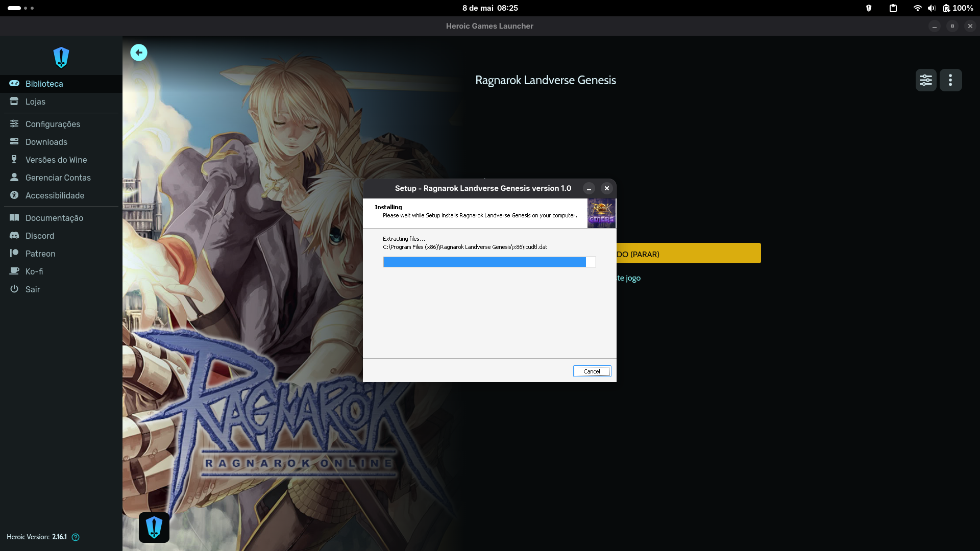Click the Sair power icon
Image resolution: width=980 pixels, height=551 pixels.
click(x=14, y=289)
